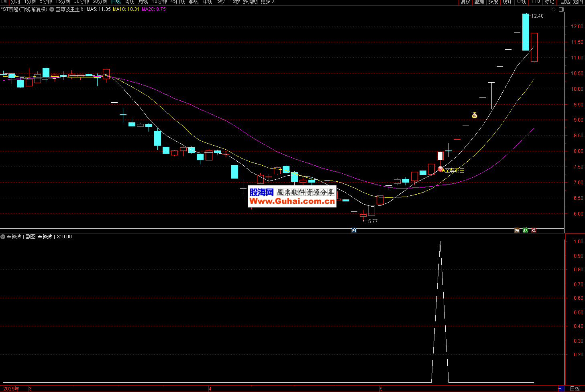Click the 日线 label at bottom right
This screenshot has height=392, width=585.
575,388
